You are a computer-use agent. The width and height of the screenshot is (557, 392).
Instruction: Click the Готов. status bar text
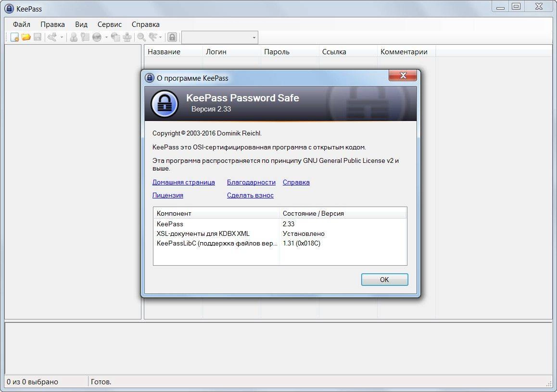click(101, 382)
